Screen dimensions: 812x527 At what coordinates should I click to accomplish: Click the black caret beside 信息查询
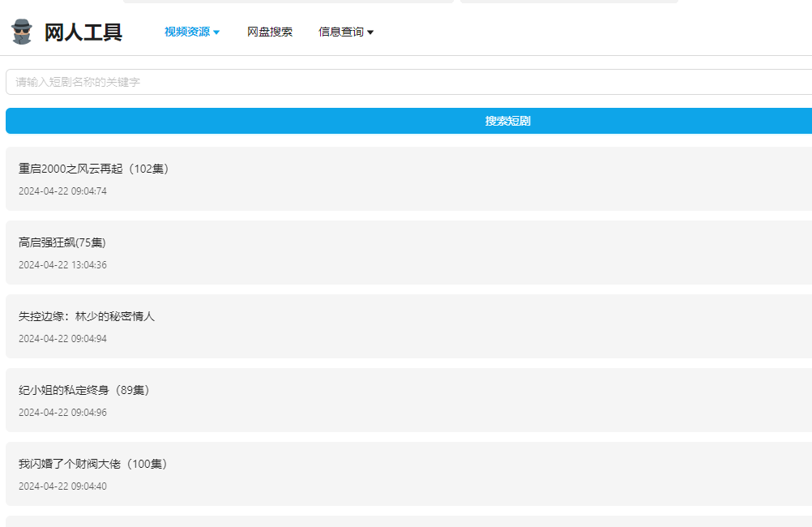click(x=370, y=32)
